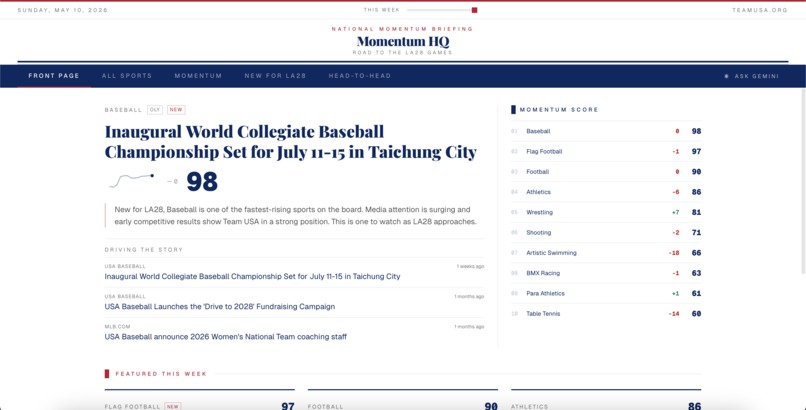Open the Athletics featured card
Viewport: 806px width, 410px height.
606,401
